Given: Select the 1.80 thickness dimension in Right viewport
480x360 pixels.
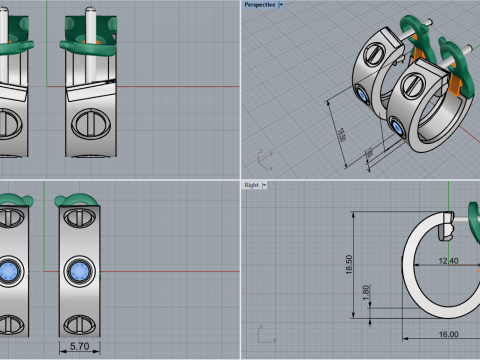Looking at the screenshot, I should pos(366,292).
